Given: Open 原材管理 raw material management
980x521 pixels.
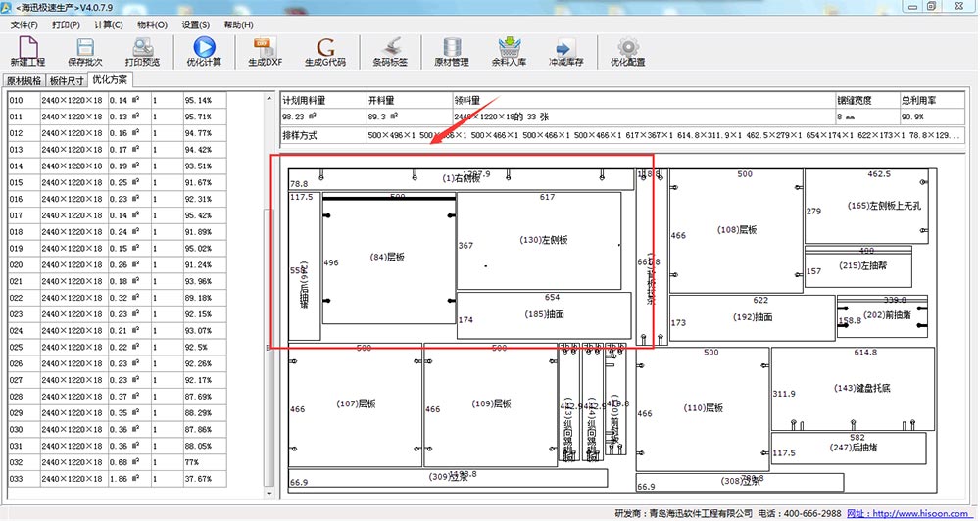Looking at the screenshot, I should point(452,49).
